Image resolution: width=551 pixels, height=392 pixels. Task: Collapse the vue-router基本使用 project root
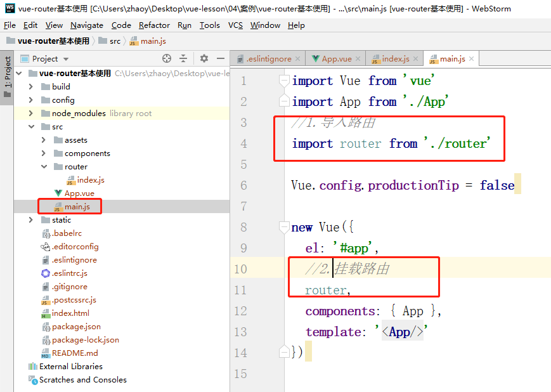click(19, 73)
